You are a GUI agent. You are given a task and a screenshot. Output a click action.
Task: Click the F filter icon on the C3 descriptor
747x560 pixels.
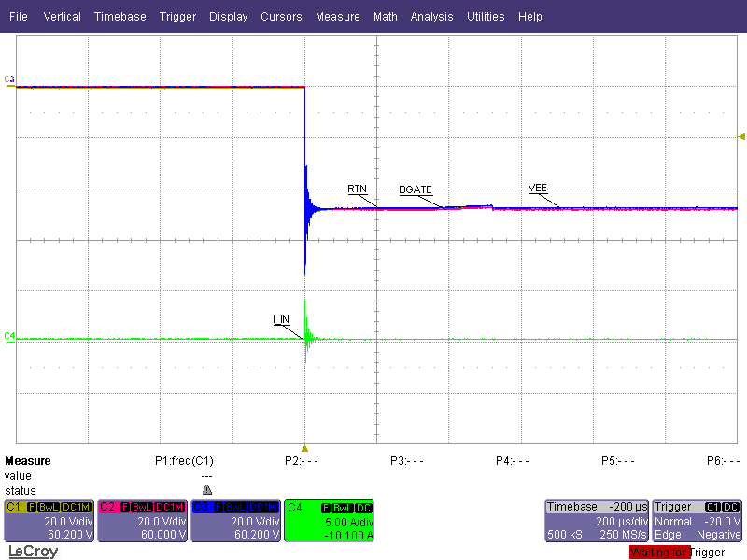point(217,505)
